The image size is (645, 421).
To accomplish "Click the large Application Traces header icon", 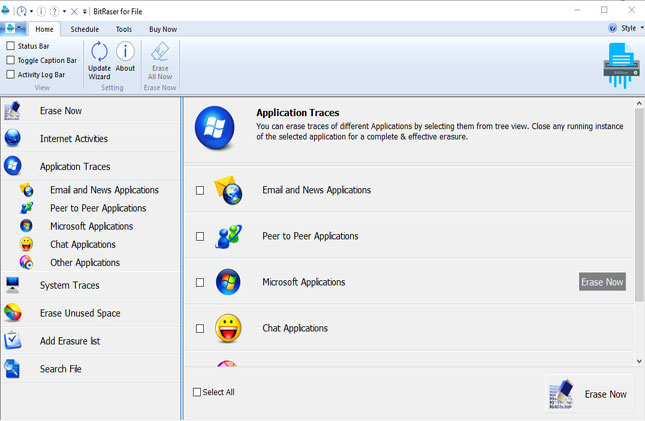I will [x=215, y=128].
